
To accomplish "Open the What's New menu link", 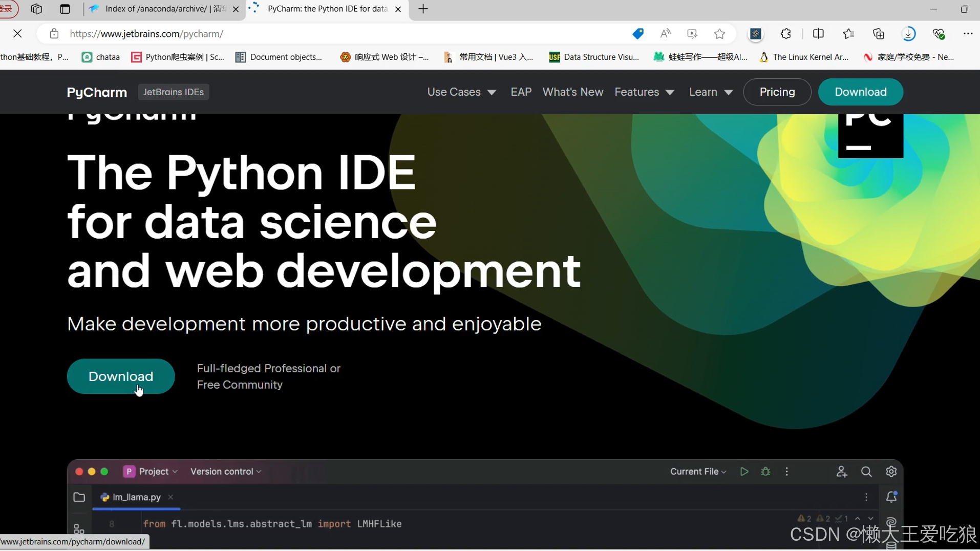I will 572,92.
